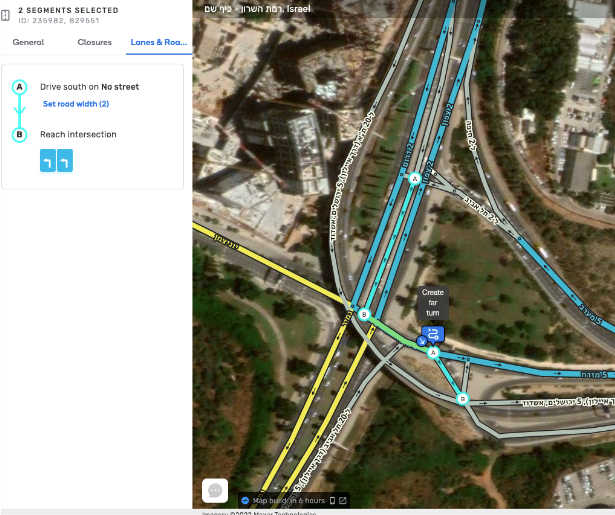This screenshot has width=615, height=515.
Task: Click the blue Waze logo beside Map build
Action: (245, 500)
